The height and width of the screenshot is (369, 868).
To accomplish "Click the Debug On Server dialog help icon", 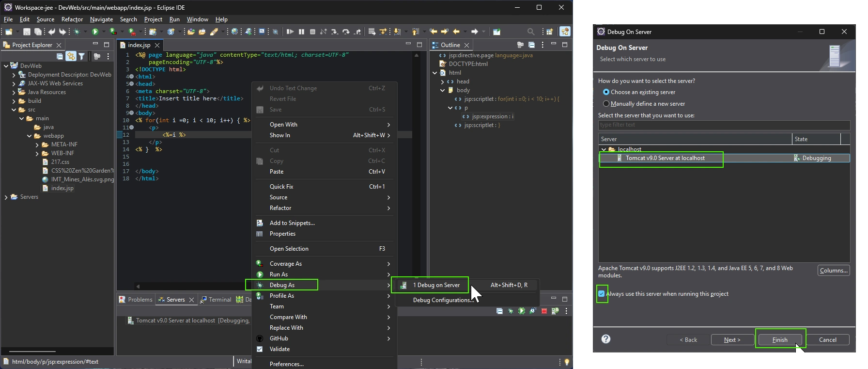I will (606, 339).
